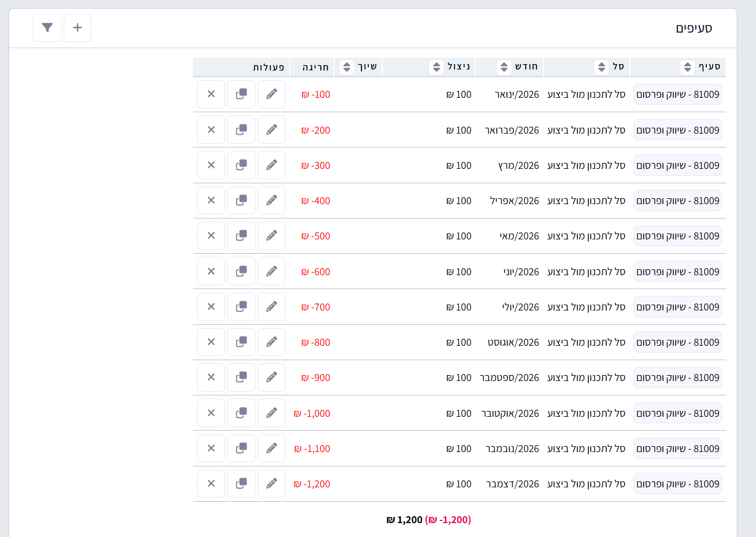756x537 pixels.
Task: Duplicate the פברואר/2026 row
Action: pyautogui.click(x=241, y=130)
